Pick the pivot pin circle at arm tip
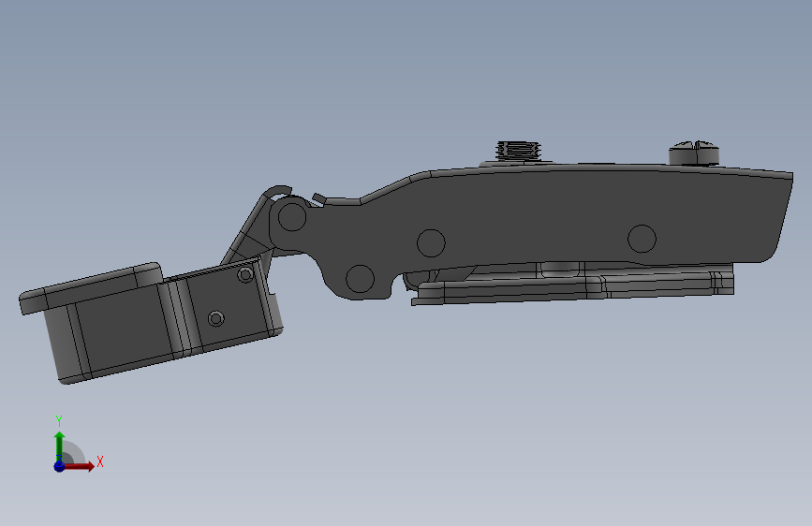812x526 pixels. (x=292, y=216)
